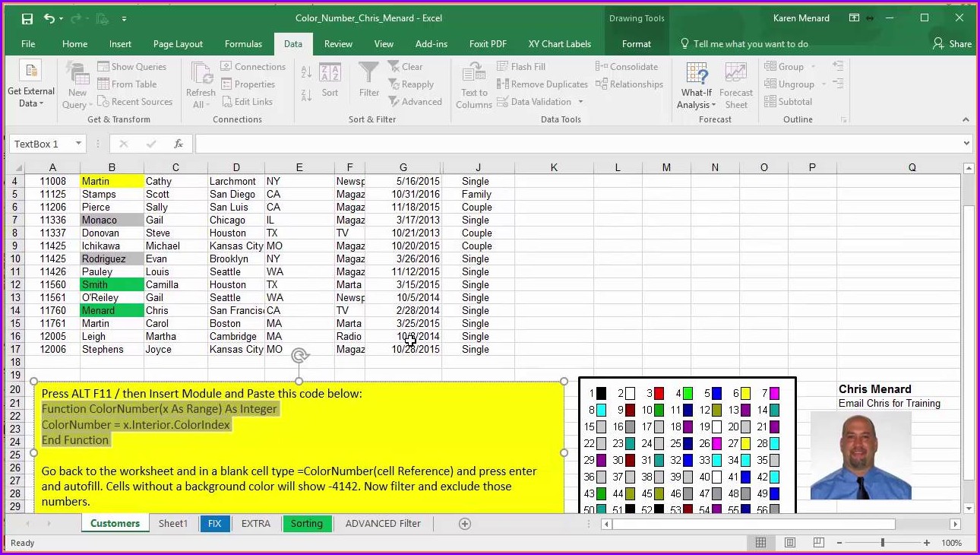Click Reapply in Sort & Filter
The image size is (980, 555).
point(411,84)
